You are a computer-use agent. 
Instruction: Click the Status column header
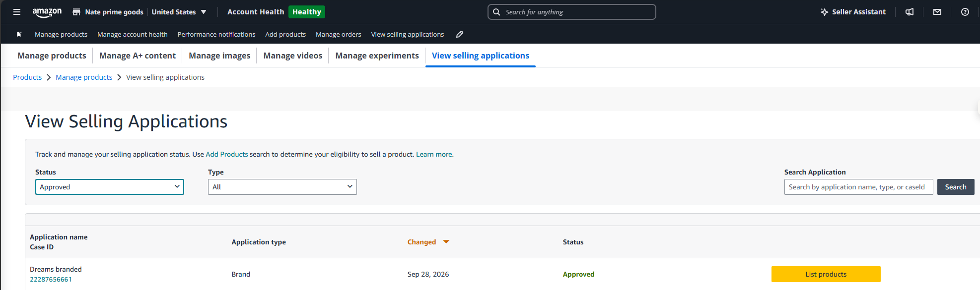pyautogui.click(x=573, y=242)
